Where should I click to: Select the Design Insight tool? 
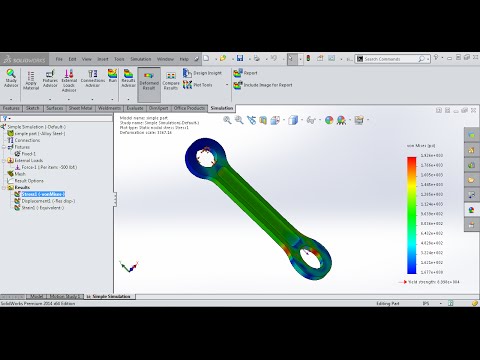(202, 73)
